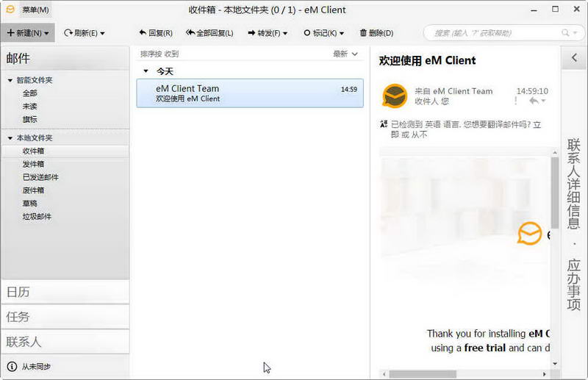Screen dimensions: 588x380
Task: Open the 转发(F) dropdown arrow
Action: 285,33
